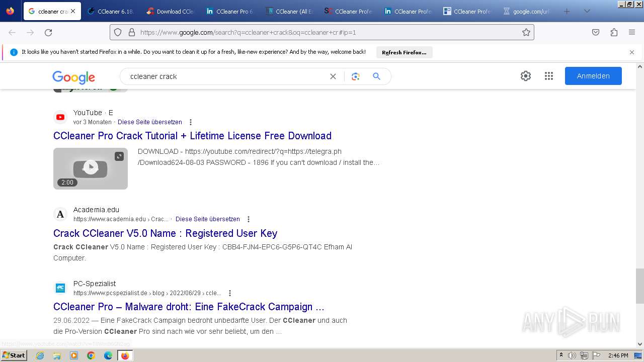The height and width of the screenshot is (362, 644).
Task: Launch Chrome from the taskbar
Action: pyautogui.click(x=91, y=355)
